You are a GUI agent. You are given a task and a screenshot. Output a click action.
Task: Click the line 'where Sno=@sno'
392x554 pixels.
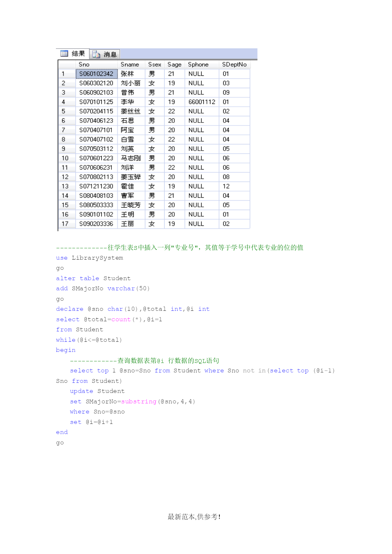pyautogui.click(x=97, y=412)
